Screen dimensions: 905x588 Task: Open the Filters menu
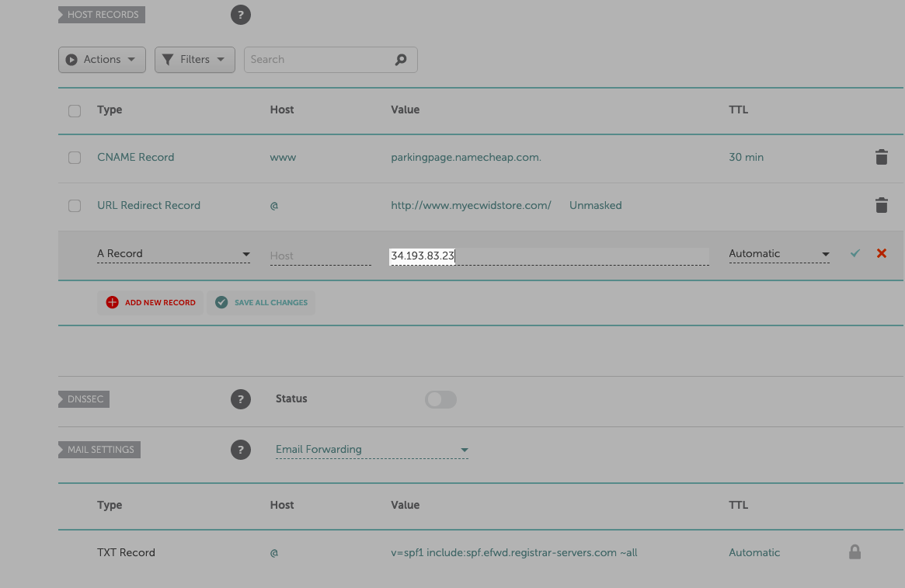(194, 59)
